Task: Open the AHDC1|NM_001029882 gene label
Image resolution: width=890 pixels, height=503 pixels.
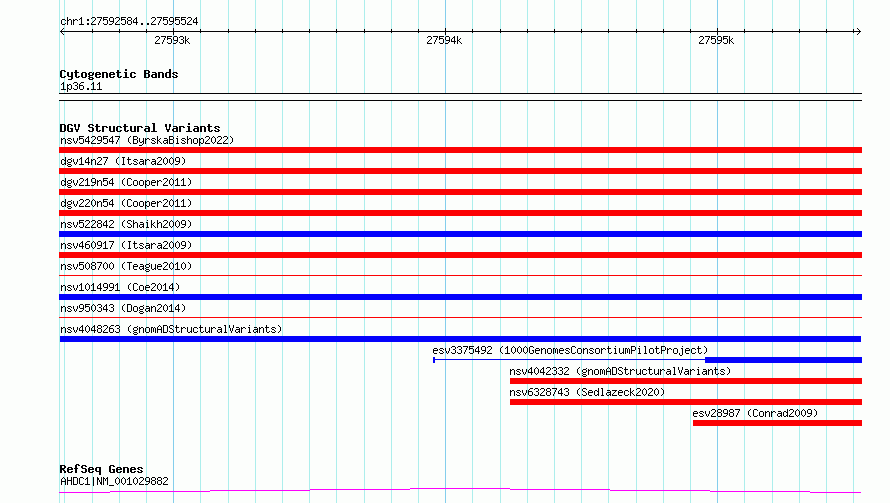Action: click(114, 481)
